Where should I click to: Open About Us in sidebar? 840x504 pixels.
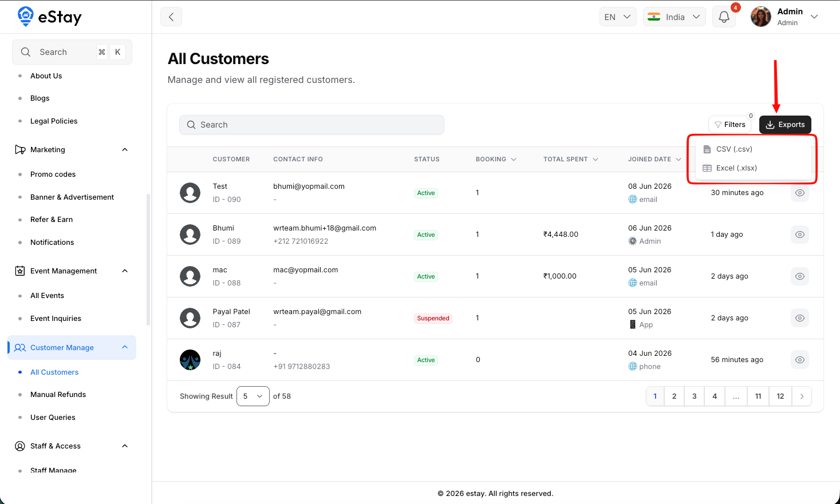click(x=46, y=76)
